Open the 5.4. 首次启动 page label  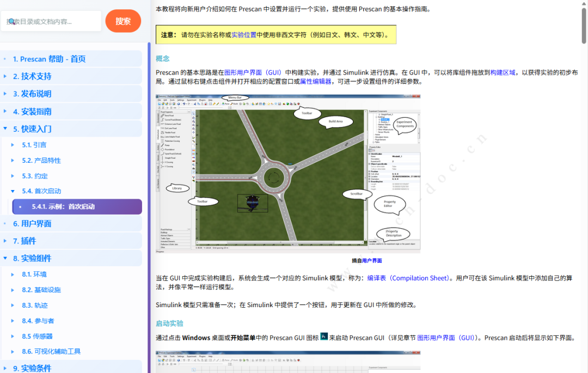pyautogui.click(x=41, y=191)
